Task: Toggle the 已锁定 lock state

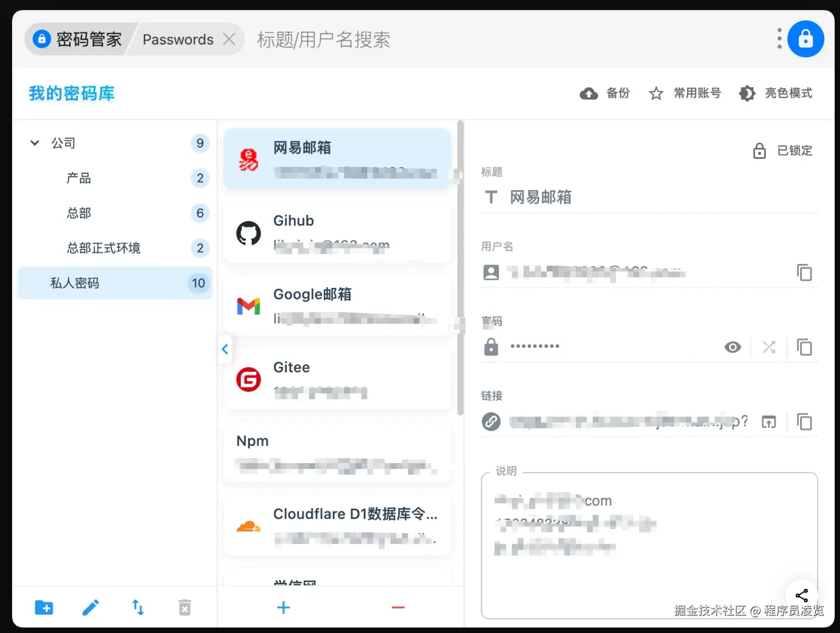Action: 782,151
